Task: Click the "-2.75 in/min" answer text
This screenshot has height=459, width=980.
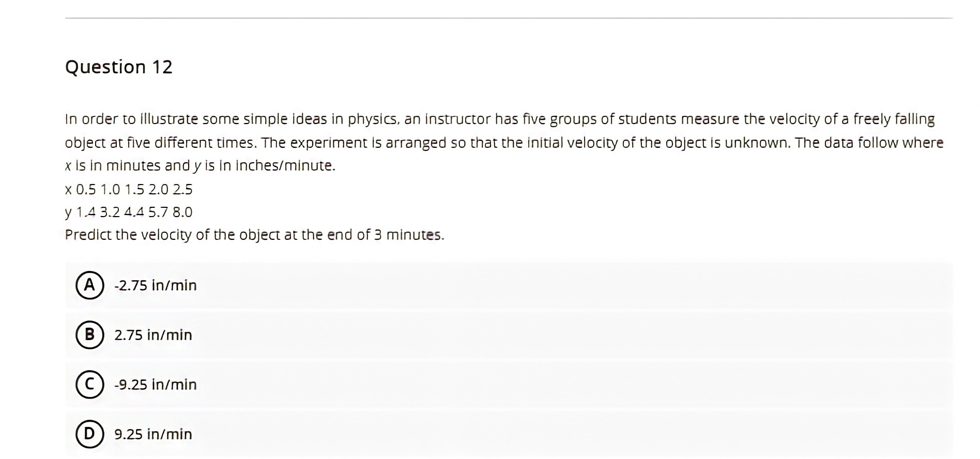Action: coord(155,285)
